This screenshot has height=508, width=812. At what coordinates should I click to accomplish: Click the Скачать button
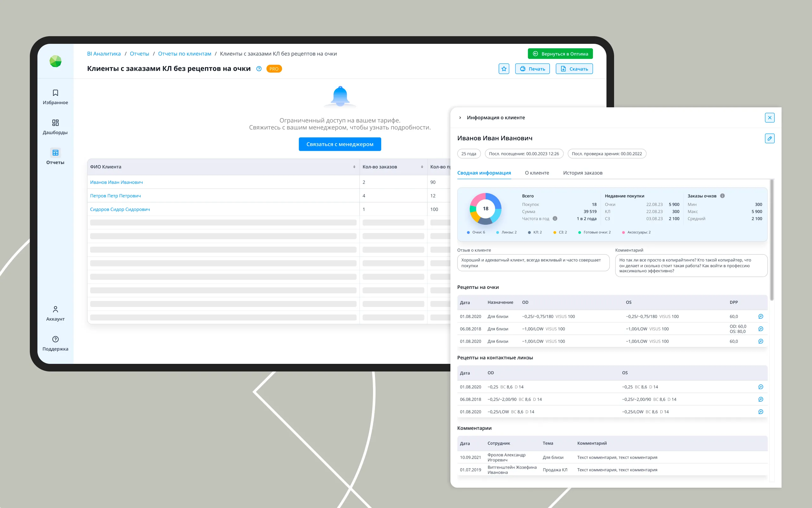click(574, 69)
